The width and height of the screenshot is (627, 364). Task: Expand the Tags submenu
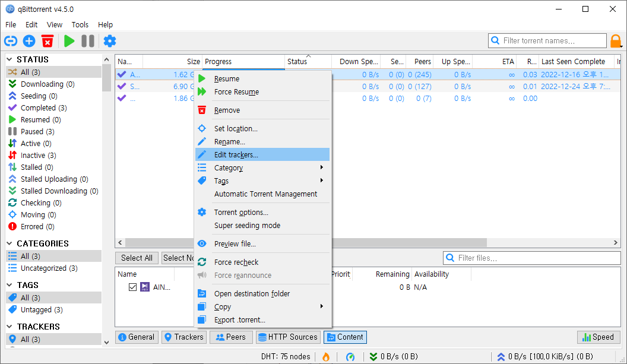(262, 181)
